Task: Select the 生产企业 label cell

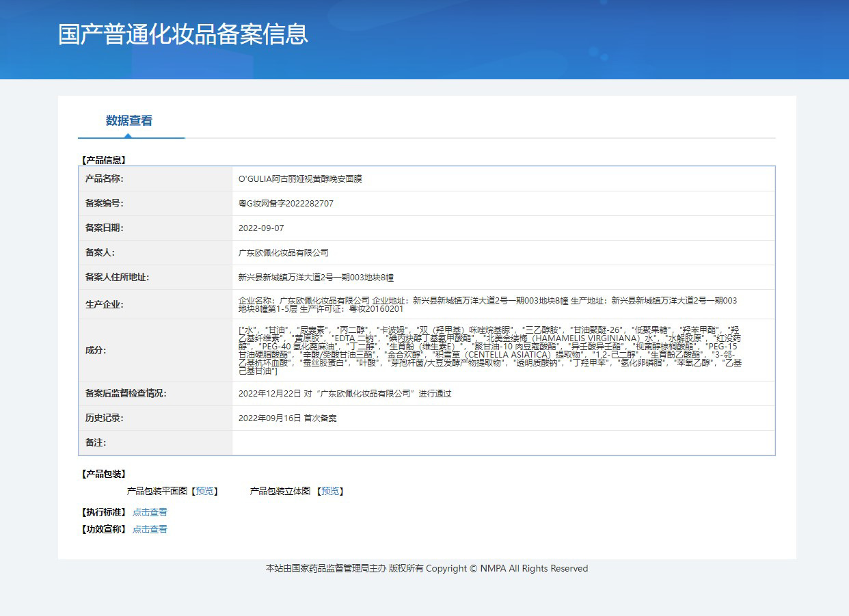Action: pyautogui.click(x=155, y=304)
